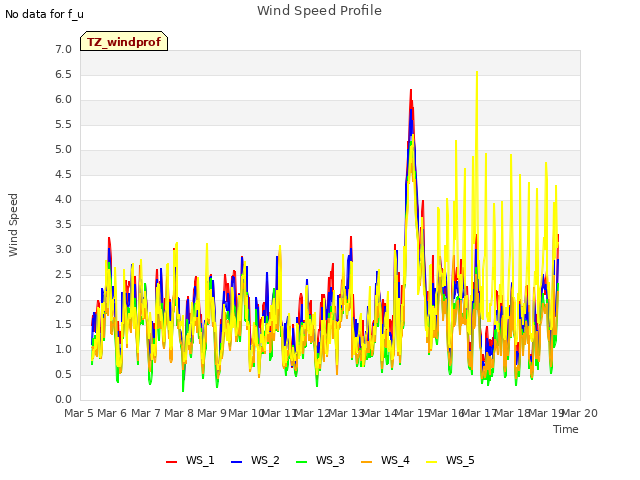Click the 4.5 y-axis tick label
640x480 pixels.
(63, 175)
